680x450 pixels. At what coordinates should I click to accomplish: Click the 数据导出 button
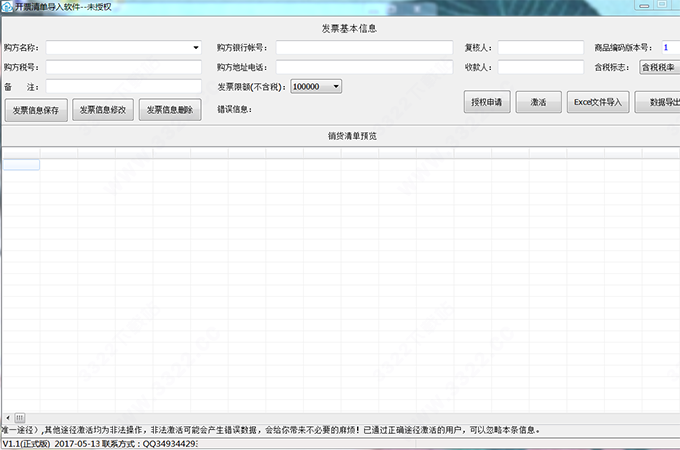(658, 102)
